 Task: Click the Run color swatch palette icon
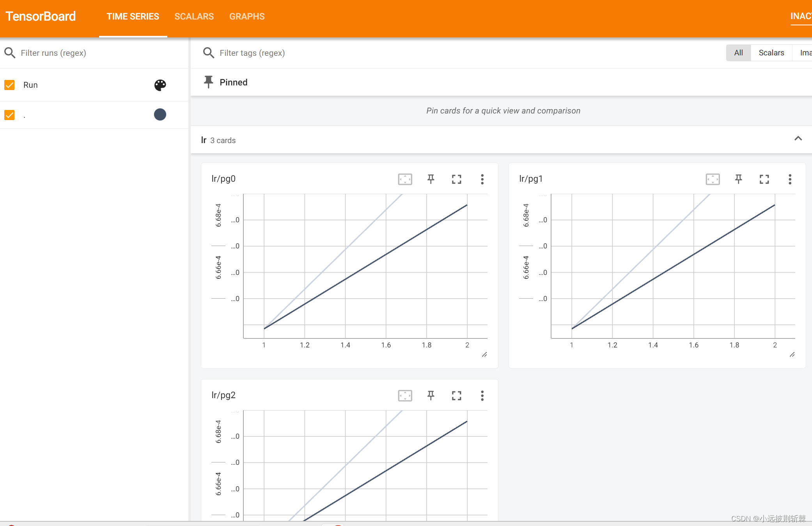click(160, 85)
